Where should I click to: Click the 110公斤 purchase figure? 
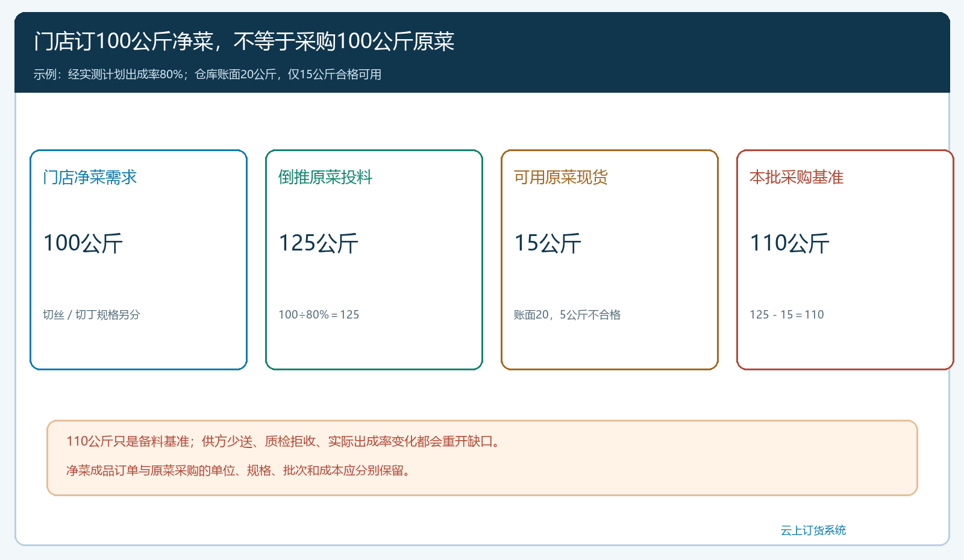click(790, 243)
